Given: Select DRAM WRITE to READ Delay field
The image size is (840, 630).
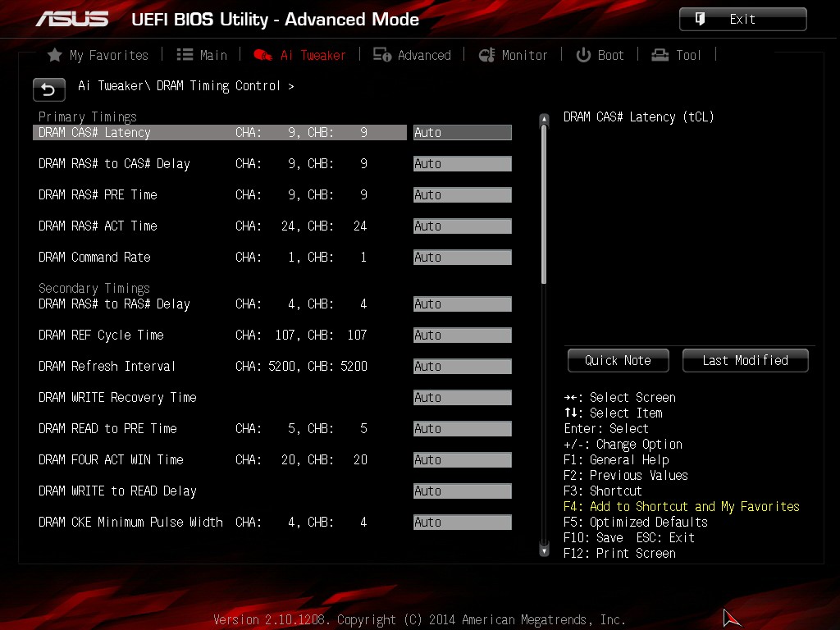Looking at the screenshot, I should [463, 491].
